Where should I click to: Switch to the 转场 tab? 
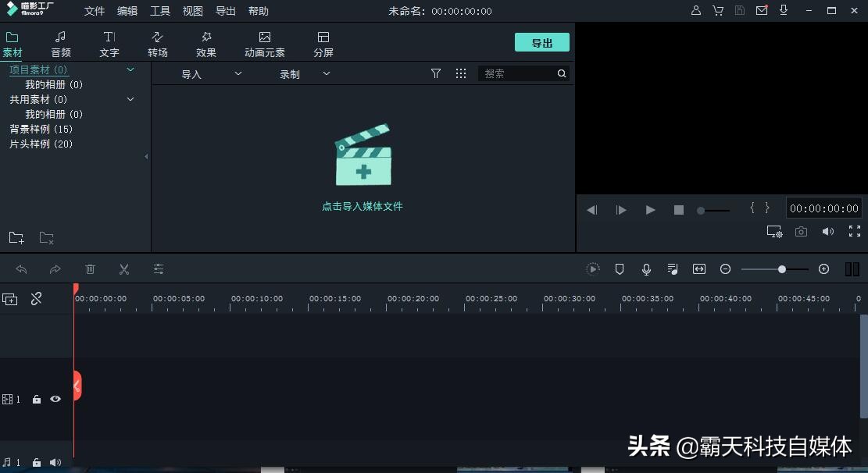[157, 43]
